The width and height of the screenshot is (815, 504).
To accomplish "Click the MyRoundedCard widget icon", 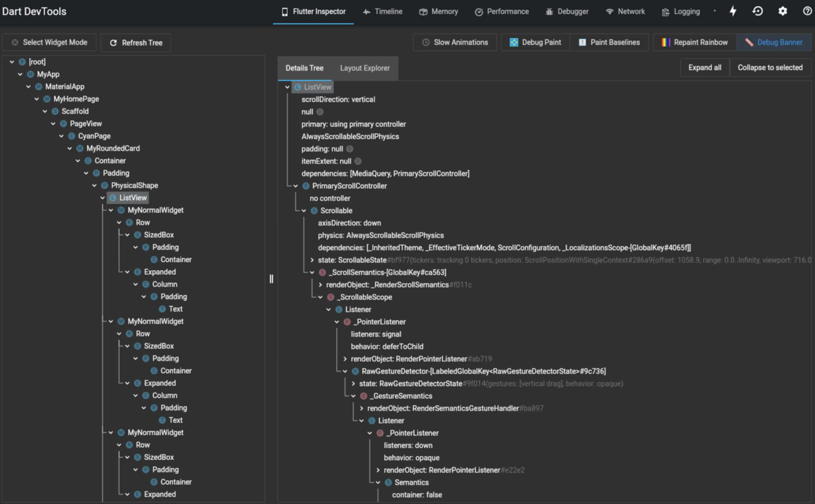I will (x=80, y=148).
